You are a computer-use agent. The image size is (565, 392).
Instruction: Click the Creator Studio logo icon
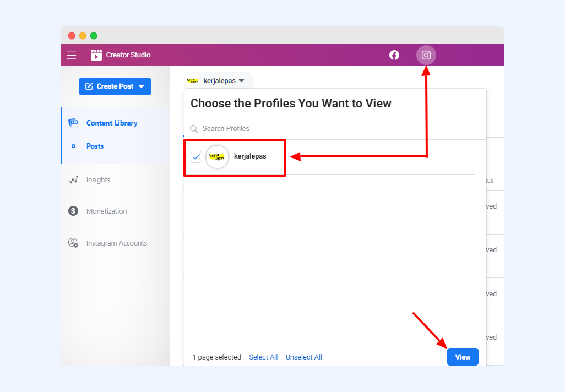pyautogui.click(x=96, y=55)
